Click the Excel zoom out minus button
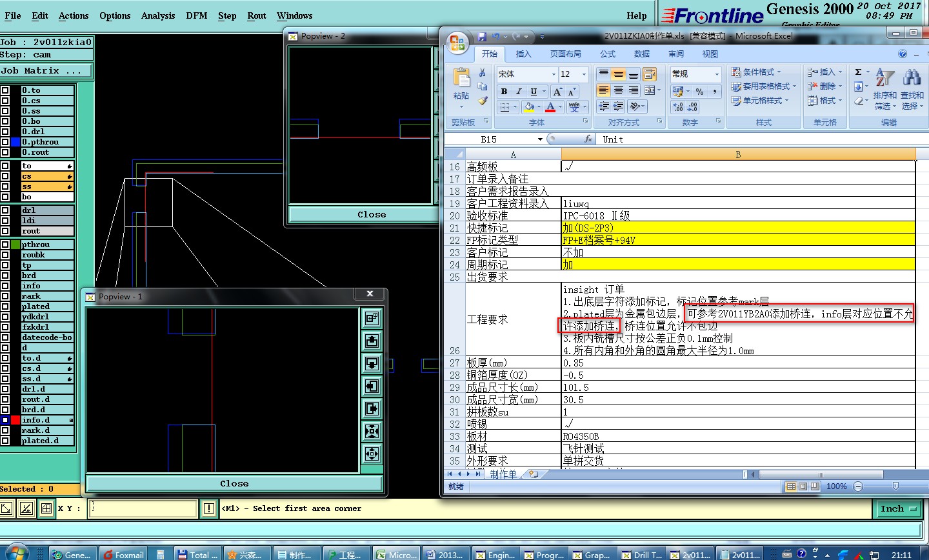Viewport: 929px width, 560px height. coord(858,486)
